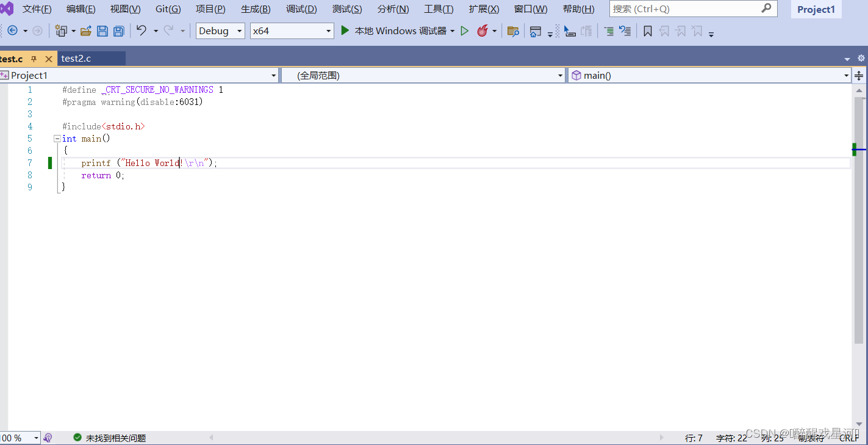Collapse the main() function code block
Viewport: 868px width, 445px height.
coord(56,138)
